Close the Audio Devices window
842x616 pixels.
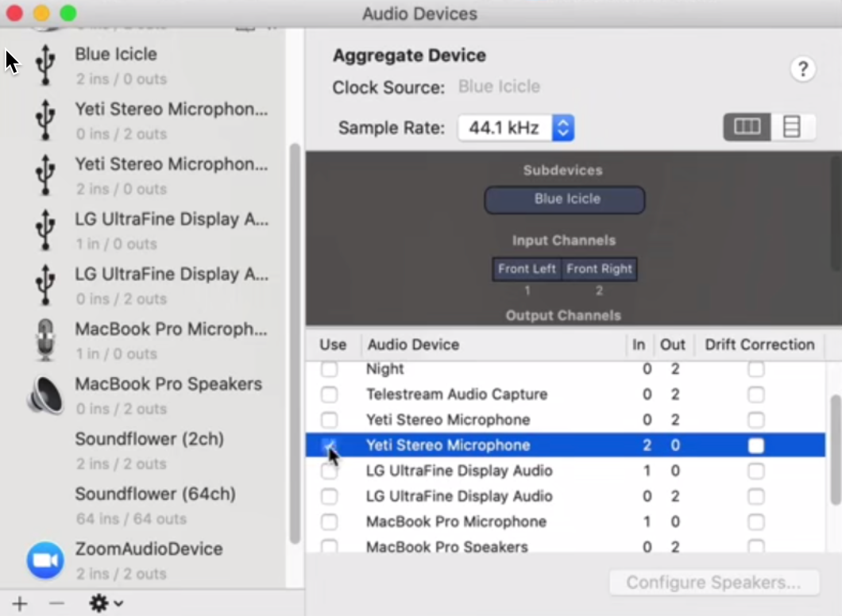(x=14, y=13)
